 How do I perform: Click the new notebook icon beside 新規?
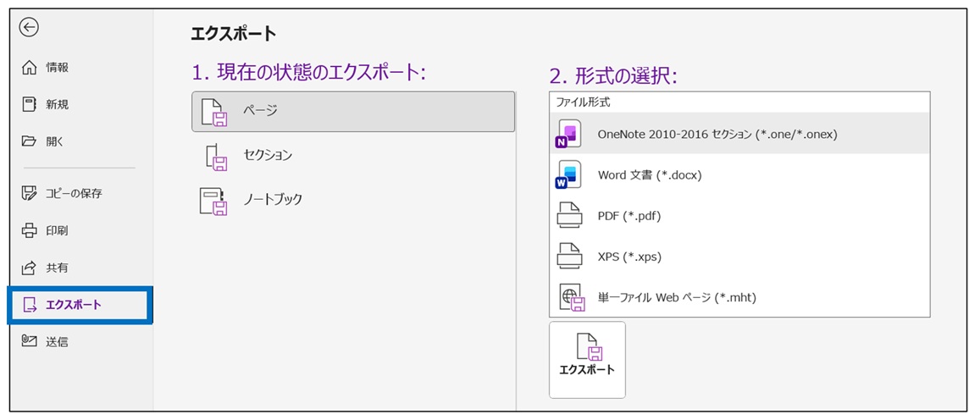30,104
